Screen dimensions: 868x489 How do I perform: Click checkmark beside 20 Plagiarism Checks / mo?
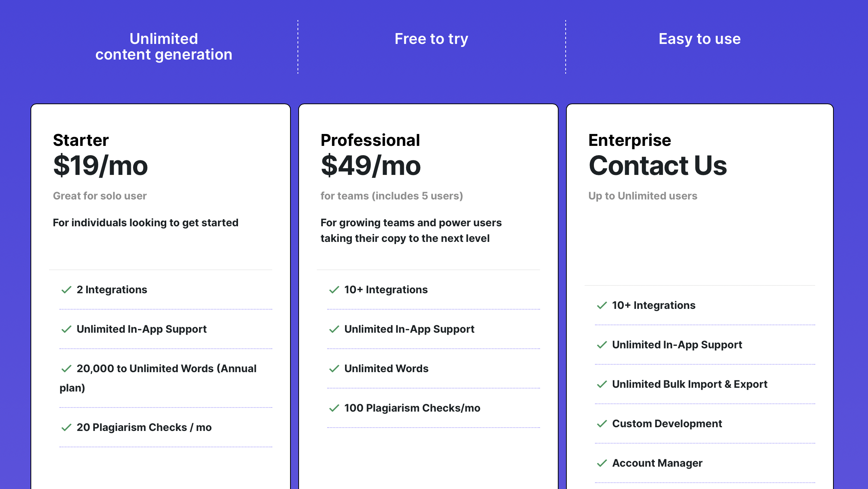tap(66, 427)
